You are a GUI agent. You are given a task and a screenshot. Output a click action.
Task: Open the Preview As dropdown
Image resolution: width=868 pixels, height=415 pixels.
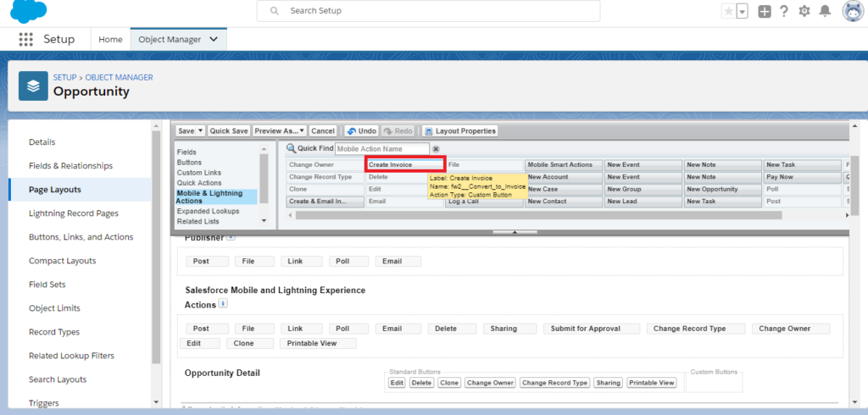coord(279,131)
